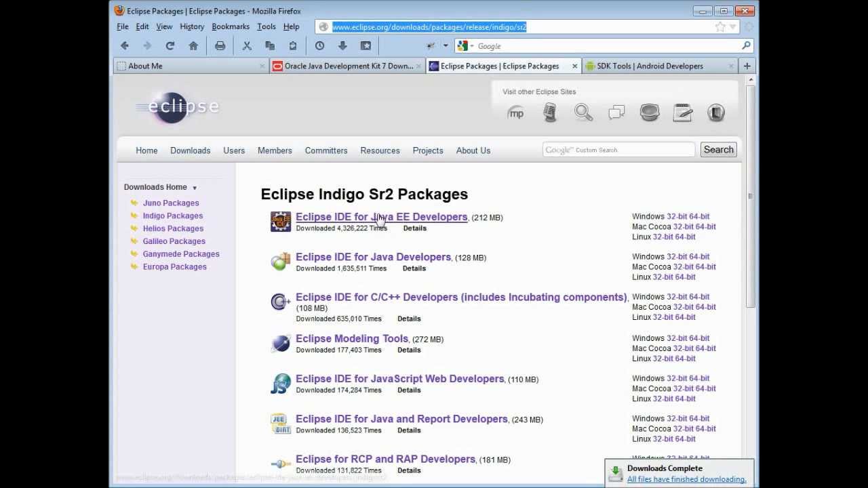Click the microphone Eclipse site icon
Viewport: 868px width, 488px height.
coord(550,113)
